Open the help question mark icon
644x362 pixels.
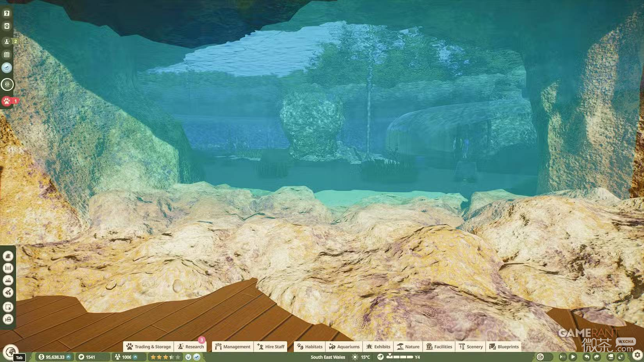[7, 13]
